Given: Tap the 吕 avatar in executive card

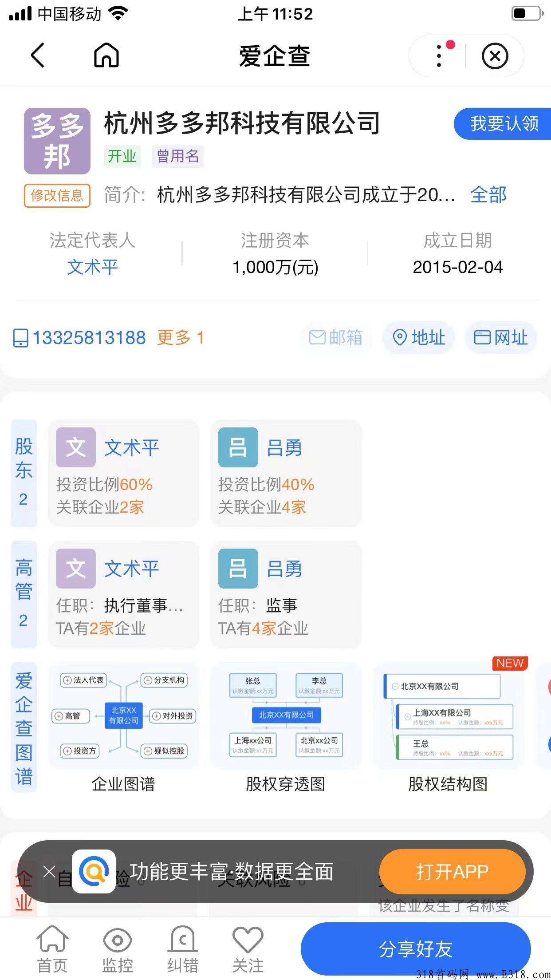Looking at the screenshot, I should [238, 569].
